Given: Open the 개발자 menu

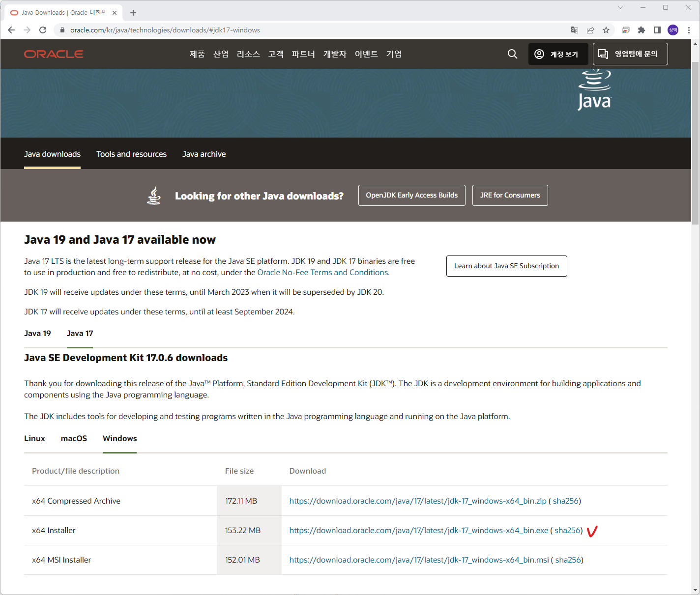Looking at the screenshot, I should tap(335, 54).
